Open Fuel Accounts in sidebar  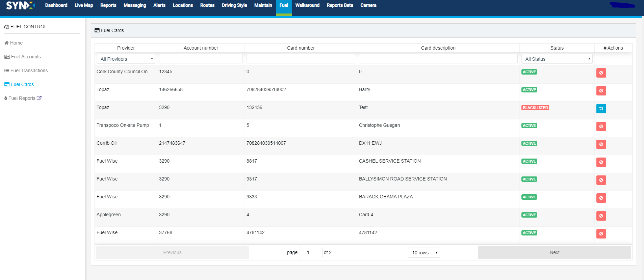[x=23, y=57]
